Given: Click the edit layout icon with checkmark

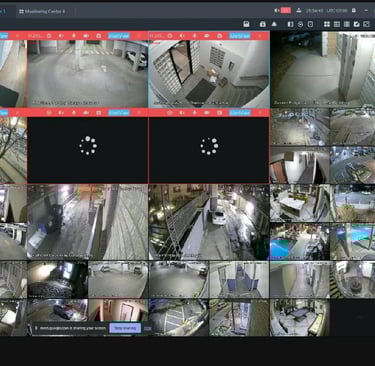Looking at the screenshot, I should (x=356, y=24).
